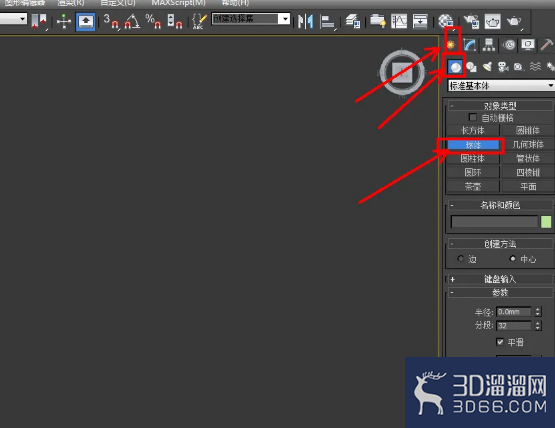Click the ViewCube in the viewport
Viewport: 555px width, 428px height.
point(402,73)
